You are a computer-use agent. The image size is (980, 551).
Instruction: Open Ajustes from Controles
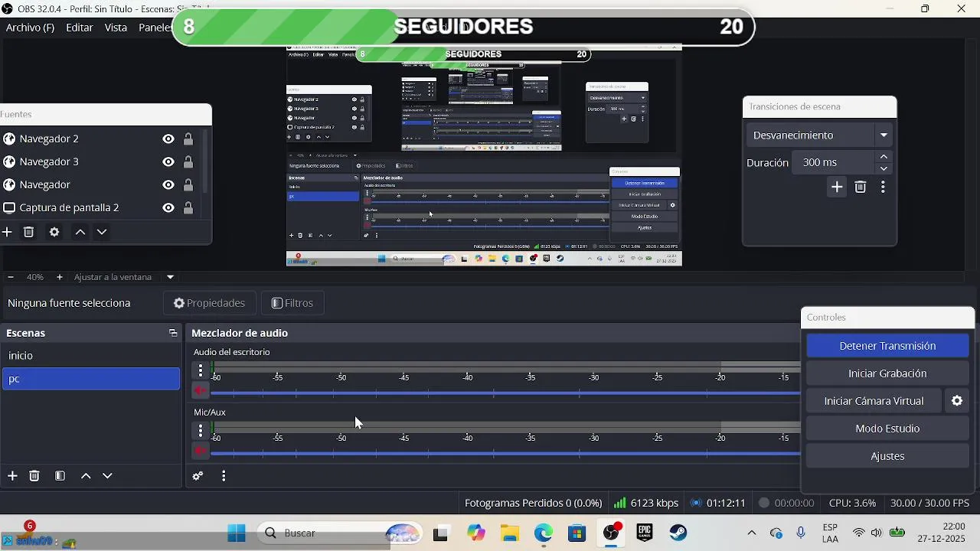887,456
